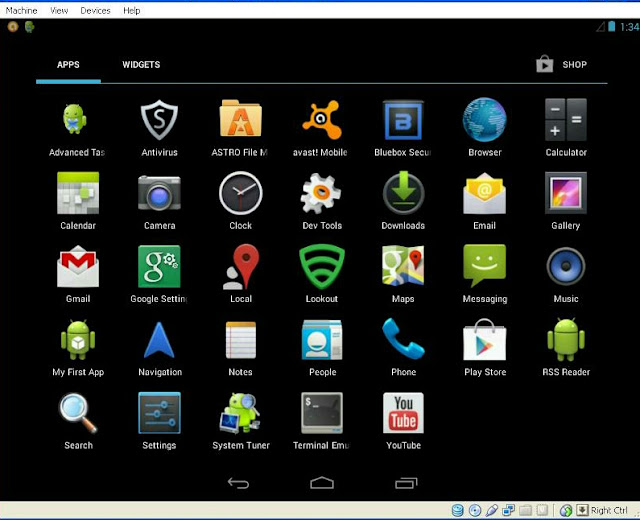Tap the recent apps navigation button
This screenshot has width=640, height=520.
[x=406, y=483]
